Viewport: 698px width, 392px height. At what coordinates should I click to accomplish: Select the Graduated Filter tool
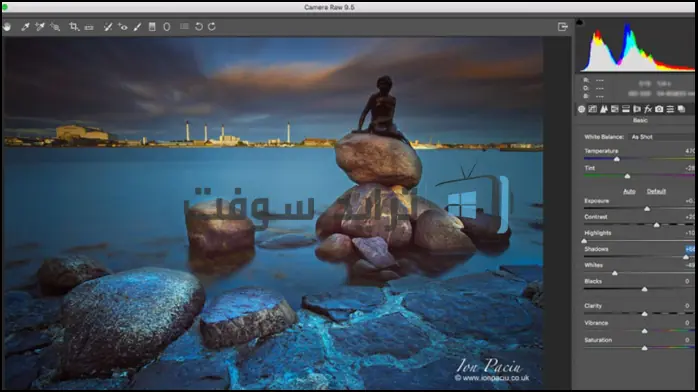[152, 27]
